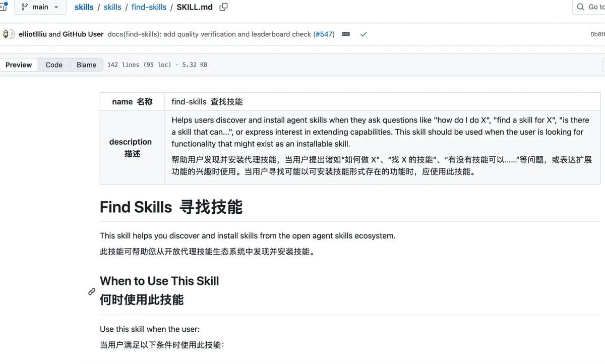Click the 'Find Skills 寻找技能' heading
Image resolution: width=605 pixels, height=364 pixels.
171,207
